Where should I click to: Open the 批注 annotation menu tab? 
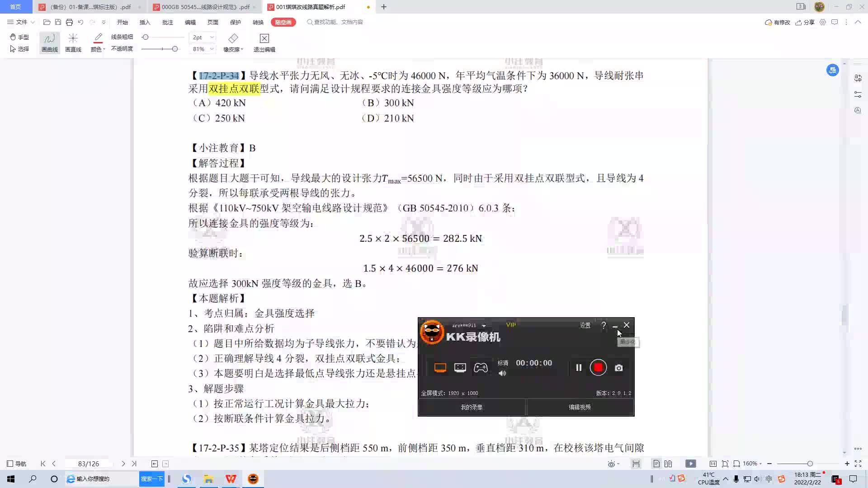click(168, 22)
